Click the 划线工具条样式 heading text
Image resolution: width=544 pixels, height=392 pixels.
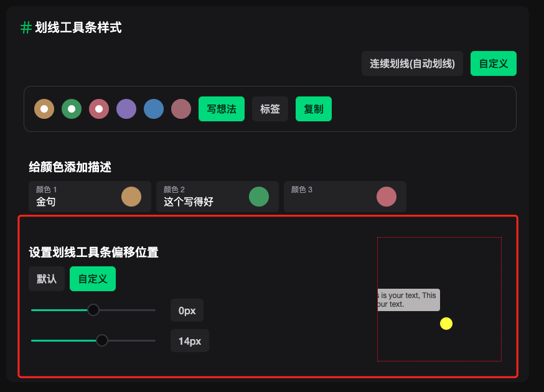coord(78,27)
